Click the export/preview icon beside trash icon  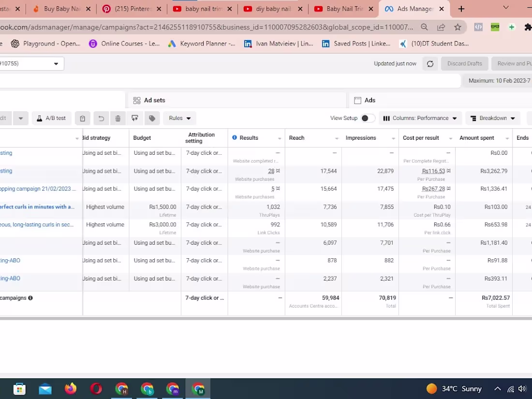(135, 118)
